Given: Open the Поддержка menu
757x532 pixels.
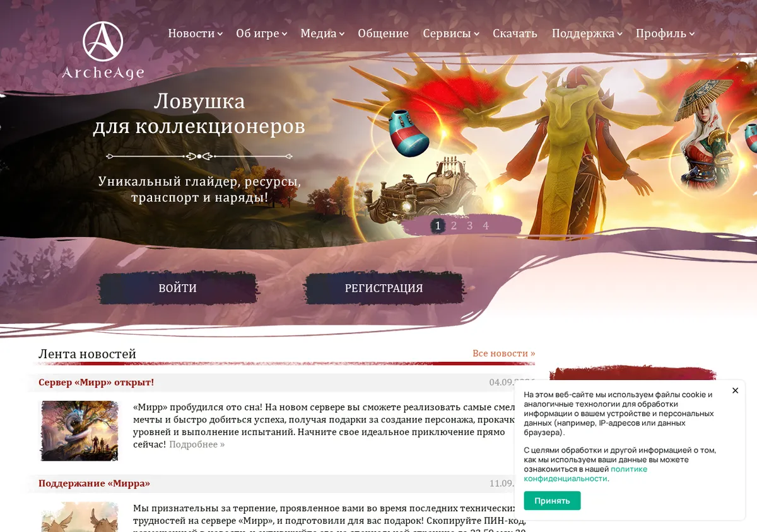Looking at the screenshot, I should [x=587, y=33].
